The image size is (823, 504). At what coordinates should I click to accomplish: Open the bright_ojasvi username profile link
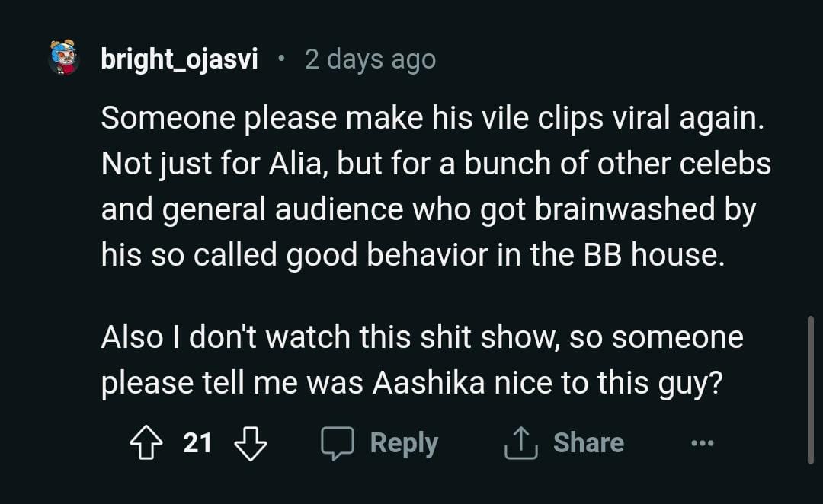(x=179, y=59)
